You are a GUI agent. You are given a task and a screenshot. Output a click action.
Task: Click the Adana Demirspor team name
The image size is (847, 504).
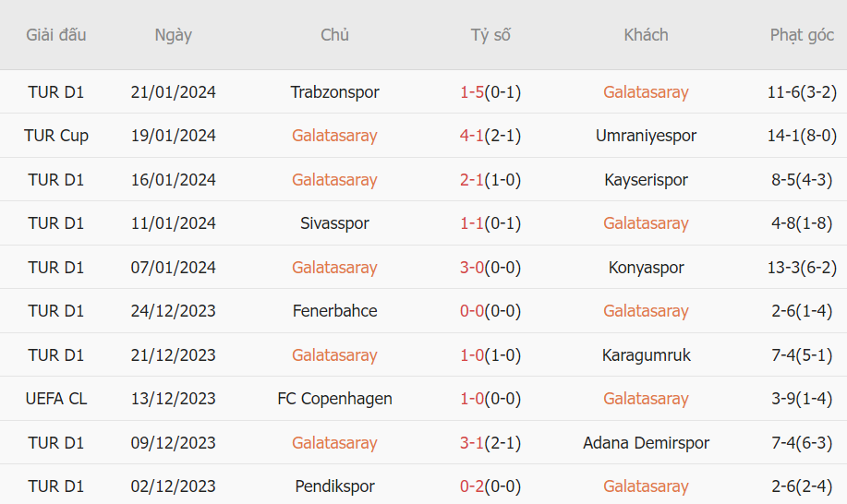646,443
